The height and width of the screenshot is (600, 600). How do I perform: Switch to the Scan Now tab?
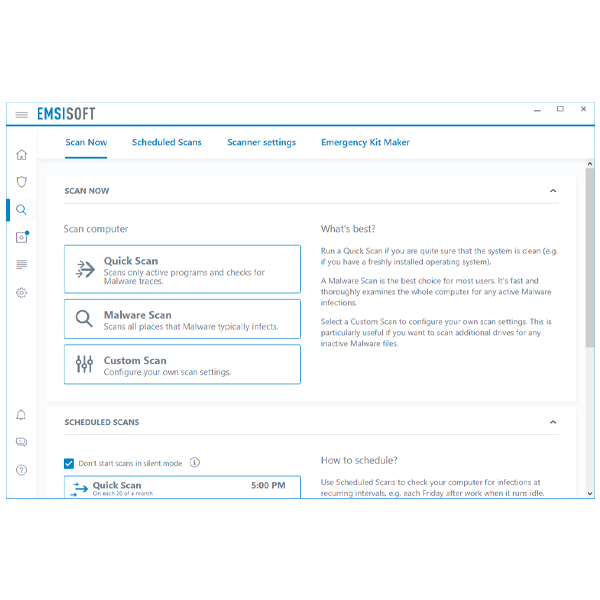click(86, 142)
